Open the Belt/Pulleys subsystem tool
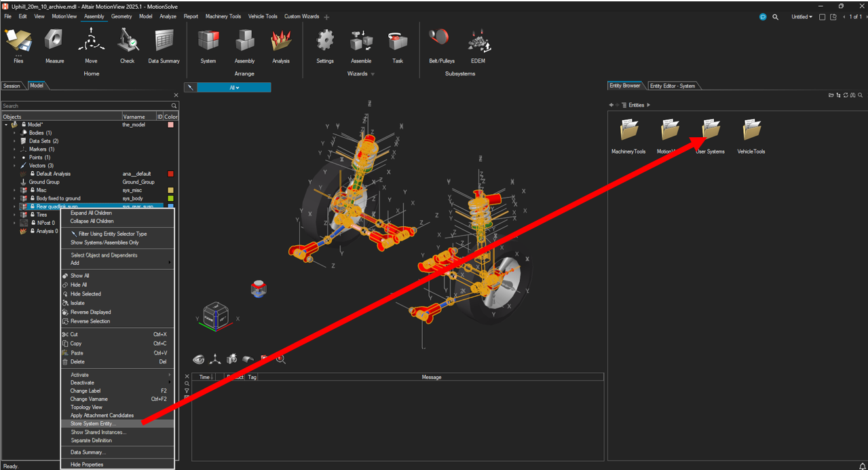Image resolution: width=868 pixels, height=470 pixels. click(442, 46)
